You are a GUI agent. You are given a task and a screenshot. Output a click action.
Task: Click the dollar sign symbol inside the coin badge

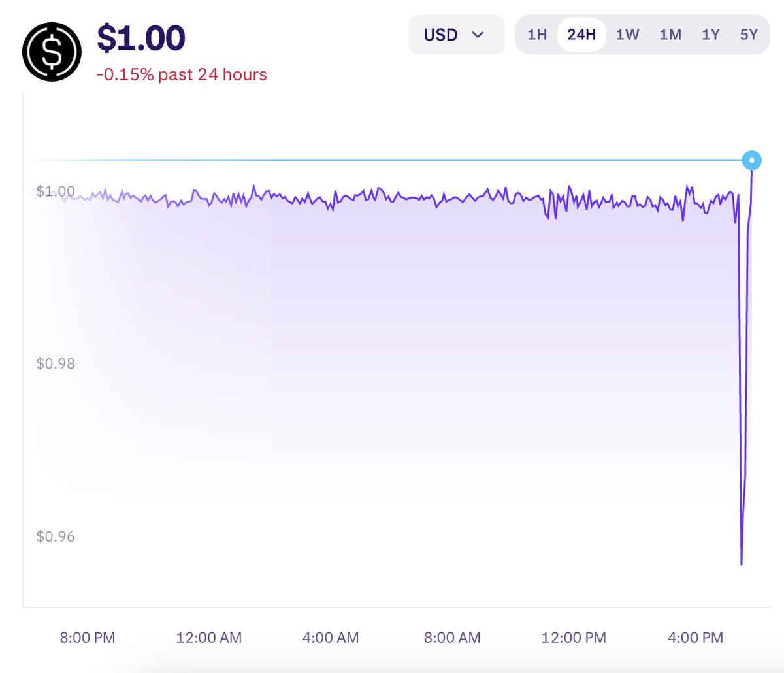[x=51, y=51]
